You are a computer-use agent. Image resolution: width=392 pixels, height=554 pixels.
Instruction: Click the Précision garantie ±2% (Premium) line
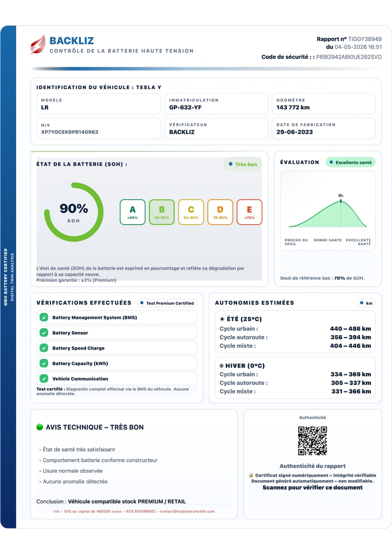(76, 280)
